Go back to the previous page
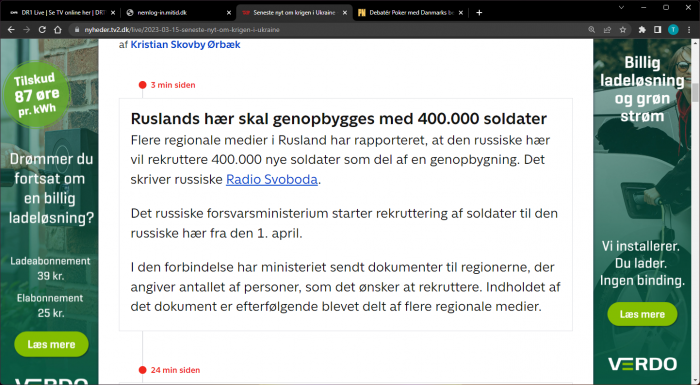This screenshot has width=700, height=385. 11,30
